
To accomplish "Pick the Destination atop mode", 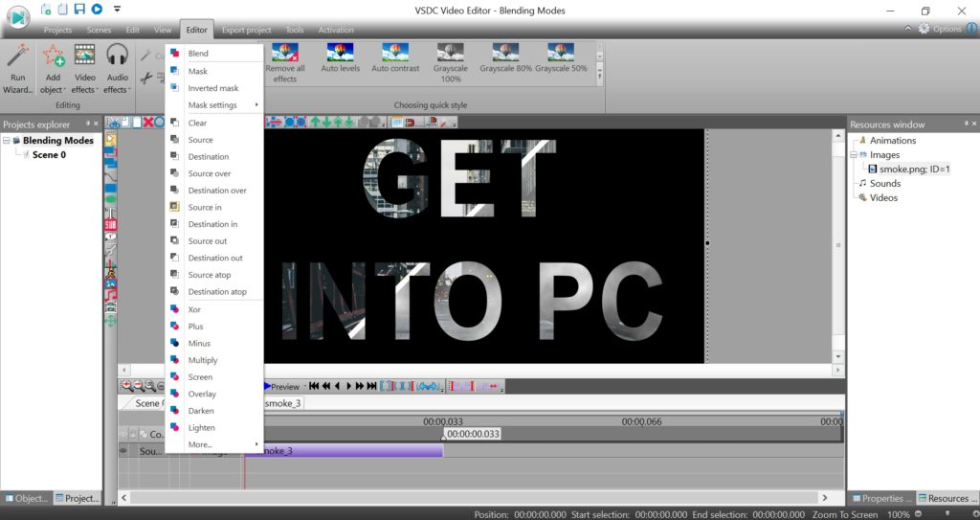I will click(214, 291).
